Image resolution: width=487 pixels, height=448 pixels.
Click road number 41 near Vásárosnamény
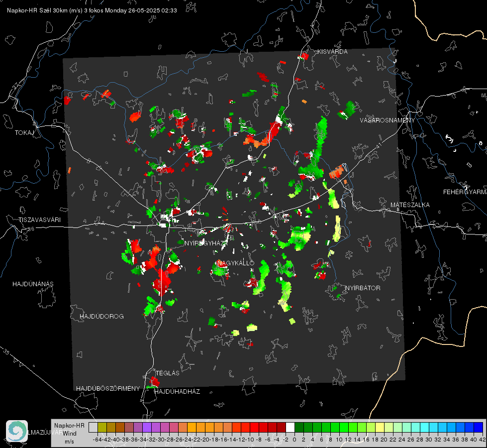pyautogui.click(x=379, y=145)
